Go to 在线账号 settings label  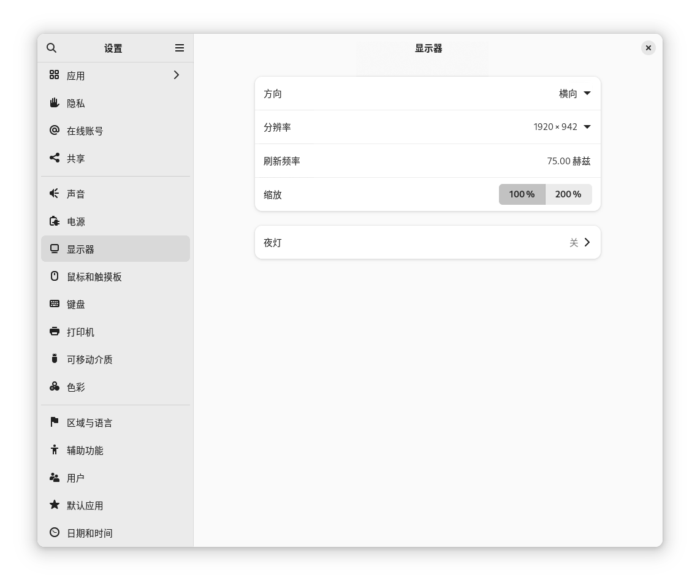[85, 131]
